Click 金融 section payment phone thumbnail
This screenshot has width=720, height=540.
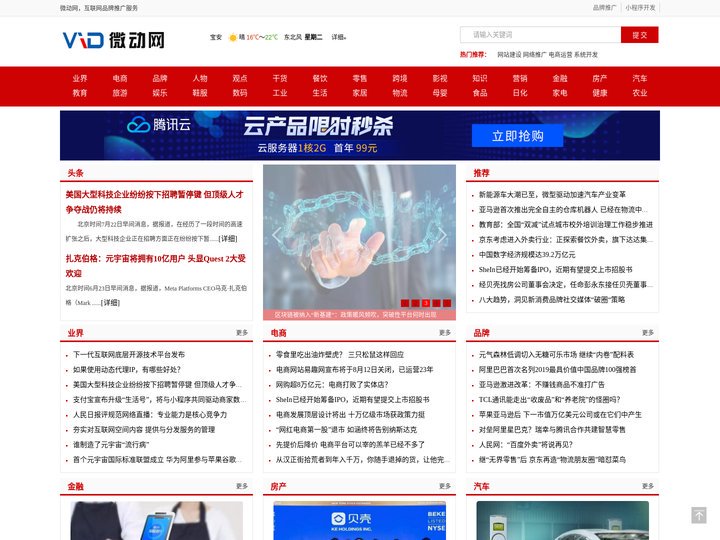156,521
